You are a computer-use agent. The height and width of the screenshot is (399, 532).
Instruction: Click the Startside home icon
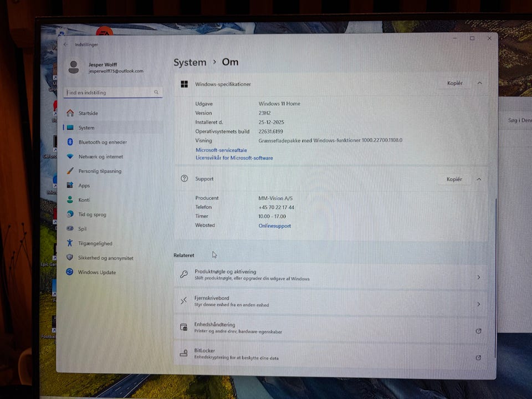pyautogui.click(x=70, y=113)
